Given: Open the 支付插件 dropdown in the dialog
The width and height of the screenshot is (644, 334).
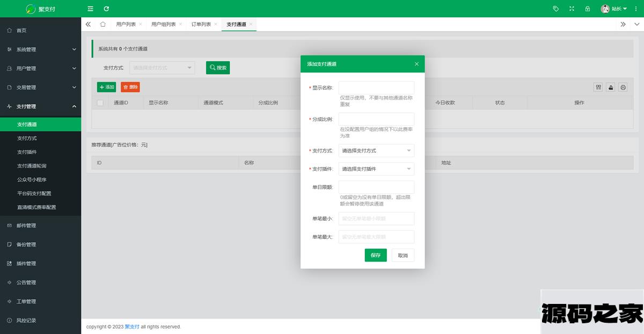Looking at the screenshot, I should (376, 169).
